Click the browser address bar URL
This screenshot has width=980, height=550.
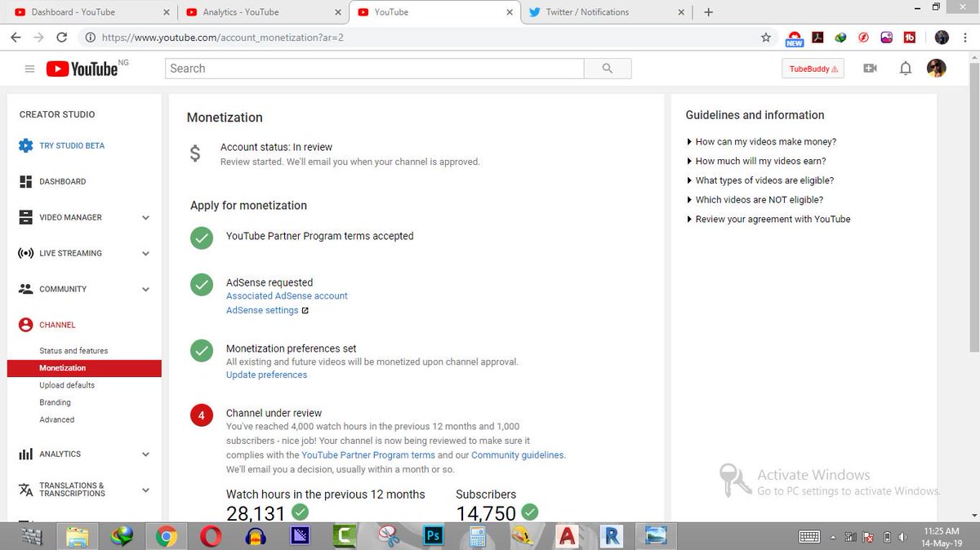click(220, 38)
